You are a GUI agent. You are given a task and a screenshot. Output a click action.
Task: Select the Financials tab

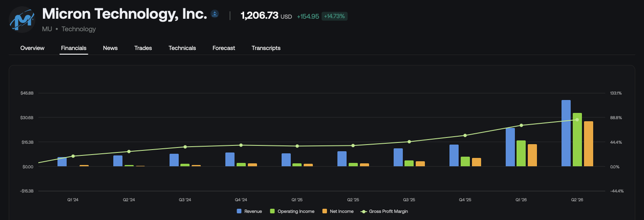tap(74, 48)
